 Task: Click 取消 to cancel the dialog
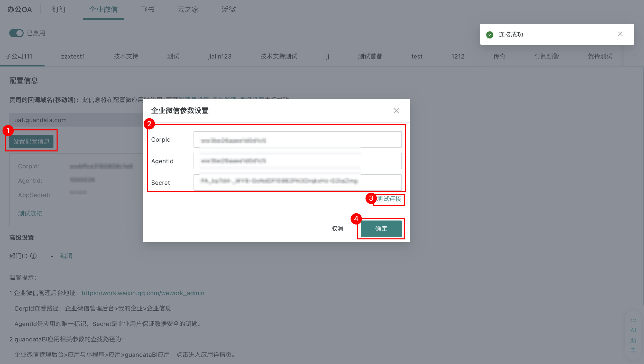coord(337,228)
